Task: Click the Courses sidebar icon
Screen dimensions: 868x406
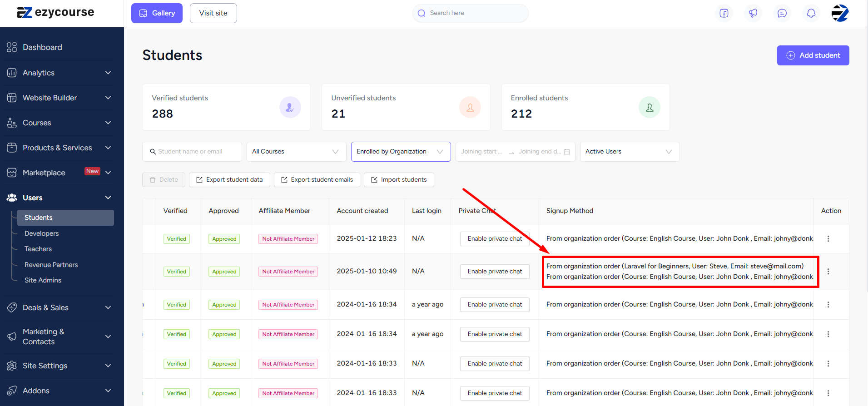Action: point(12,123)
